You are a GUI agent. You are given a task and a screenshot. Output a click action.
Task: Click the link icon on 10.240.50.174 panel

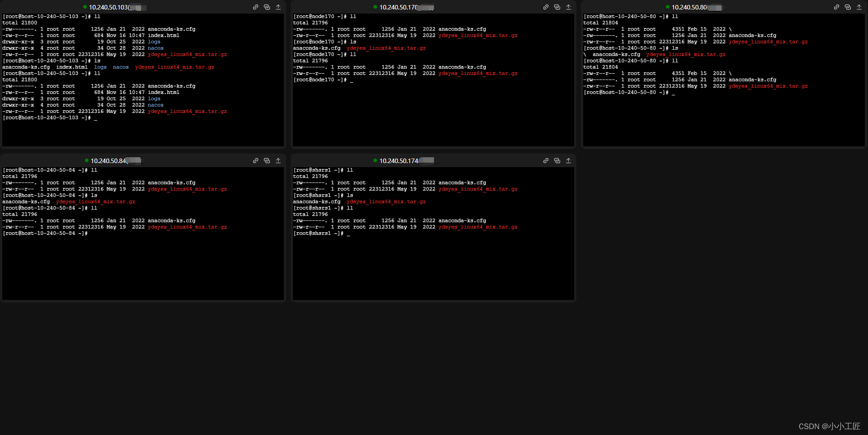(x=546, y=161)
